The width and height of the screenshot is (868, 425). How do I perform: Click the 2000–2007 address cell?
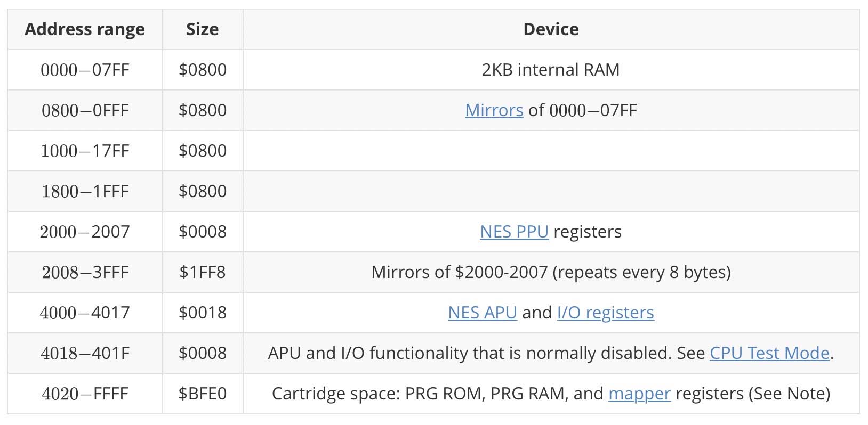[x=85, y=232]
